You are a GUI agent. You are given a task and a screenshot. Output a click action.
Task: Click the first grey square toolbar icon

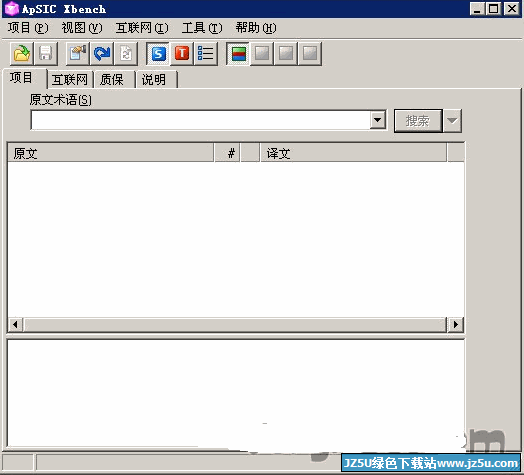pyautogui.click(x=262, y=53)
